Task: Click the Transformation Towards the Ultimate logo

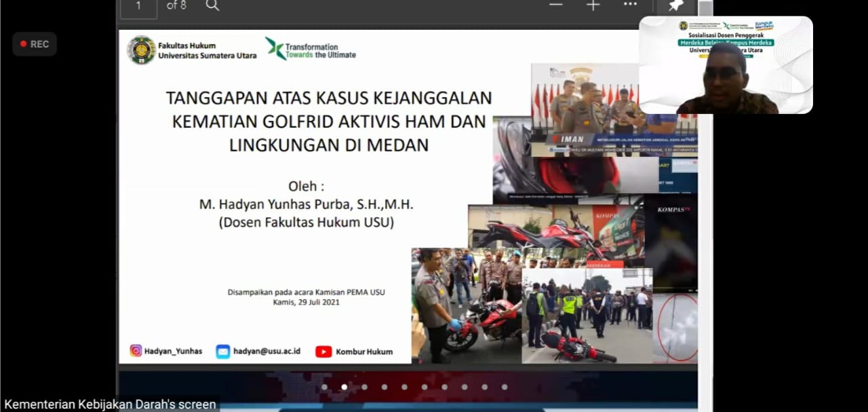Action: coord(311,50)
